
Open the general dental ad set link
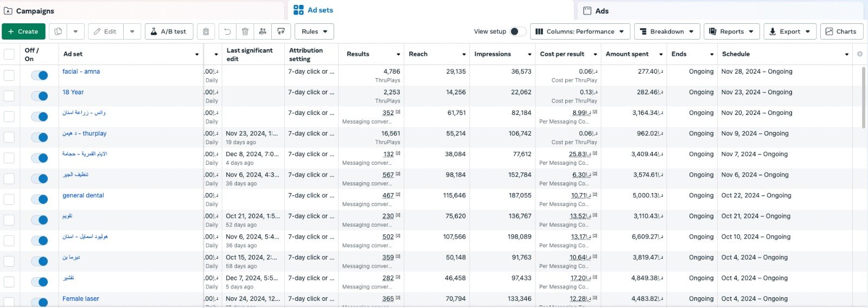coord(83,195)
